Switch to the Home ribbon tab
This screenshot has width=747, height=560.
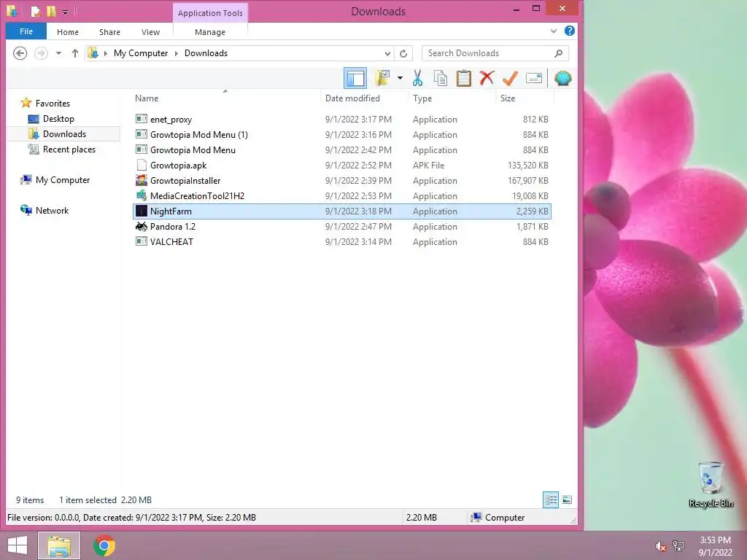[x=68, y=32]
